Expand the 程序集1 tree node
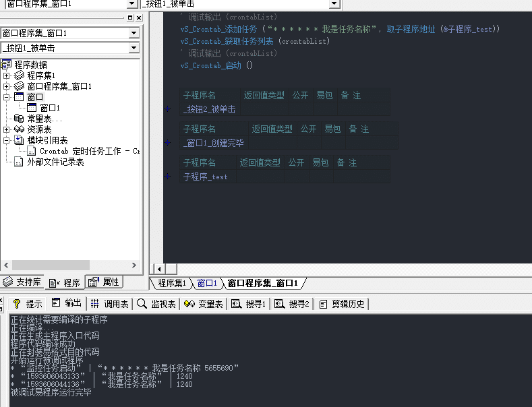532x407 pixels. pos(7,75)
